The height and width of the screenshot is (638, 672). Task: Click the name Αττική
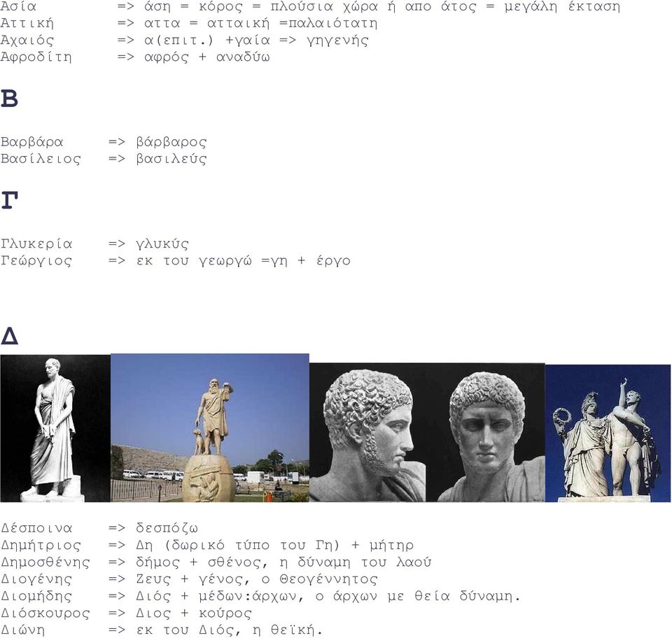click(x=27, y=23)
